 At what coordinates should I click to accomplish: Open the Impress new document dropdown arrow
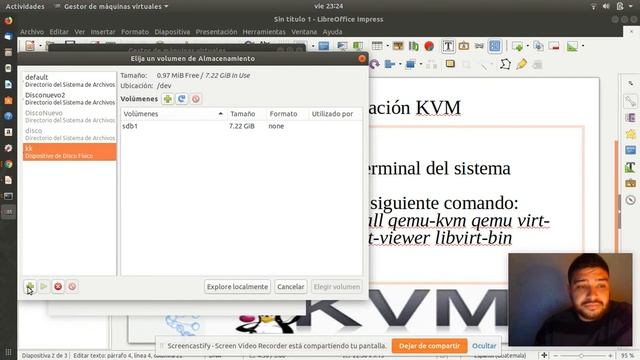pyautogui.click(x=40, y=46)
